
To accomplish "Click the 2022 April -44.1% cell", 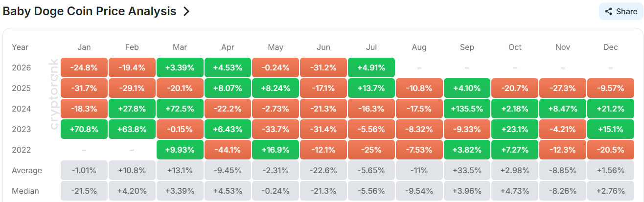I will click(228, 150).
